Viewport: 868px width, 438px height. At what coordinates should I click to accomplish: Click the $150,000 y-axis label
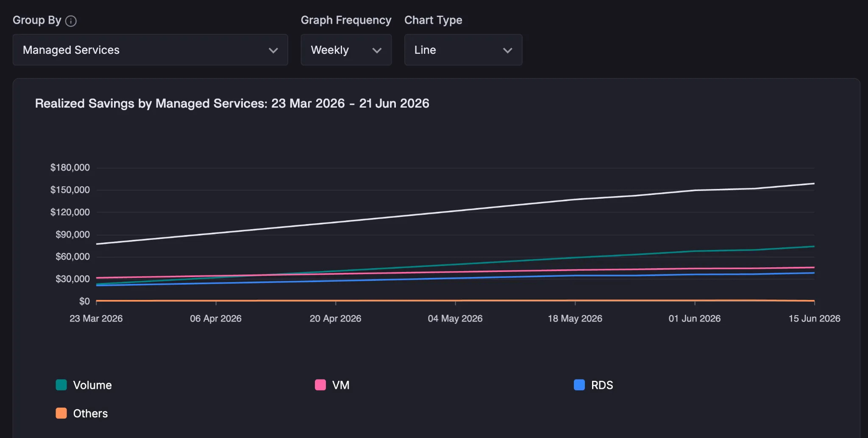click(x=70, y=190)
